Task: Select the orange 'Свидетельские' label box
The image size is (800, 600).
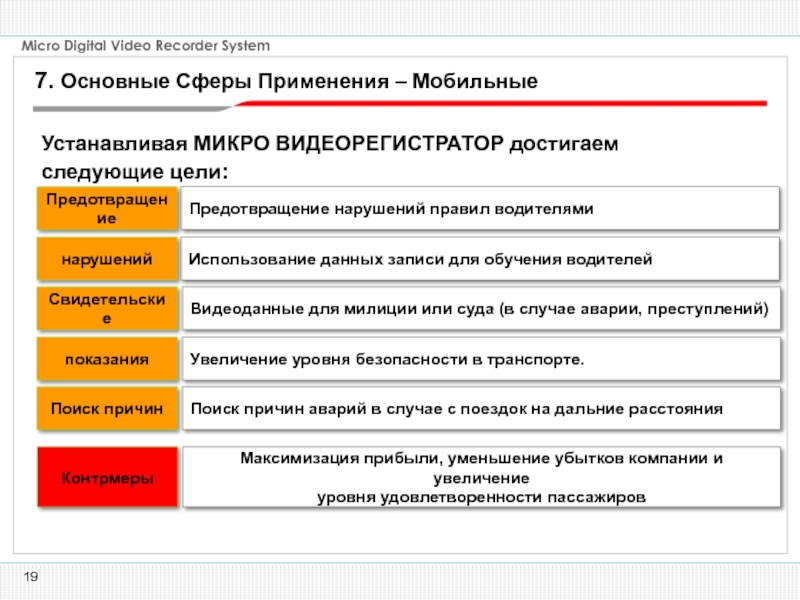Action: point(107,309)
